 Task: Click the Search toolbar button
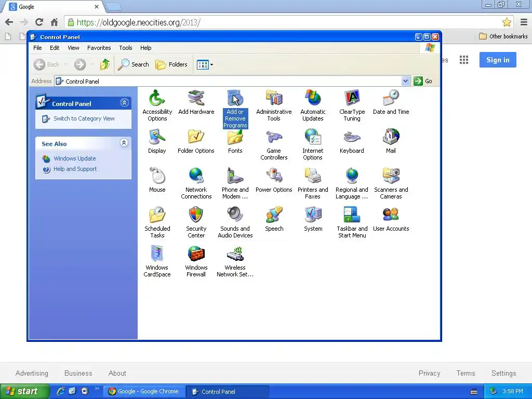pyautogui.click(x=134, y=64)
